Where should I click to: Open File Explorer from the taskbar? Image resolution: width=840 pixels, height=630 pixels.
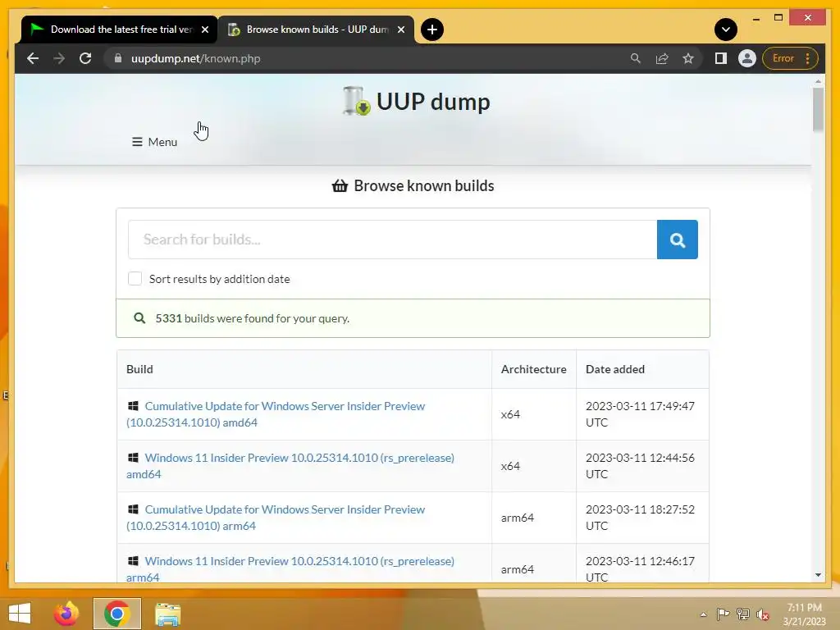click(167, 614)
